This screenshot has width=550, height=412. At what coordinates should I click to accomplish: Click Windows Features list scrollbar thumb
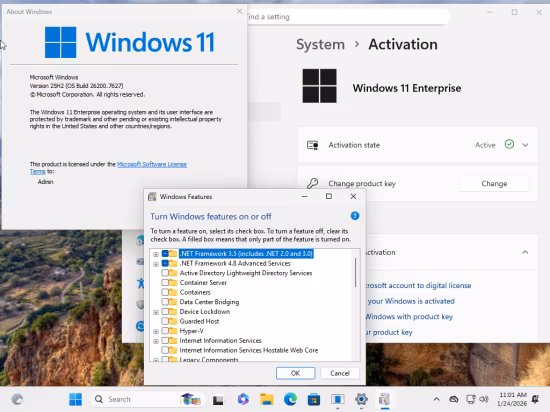point(355,273)
